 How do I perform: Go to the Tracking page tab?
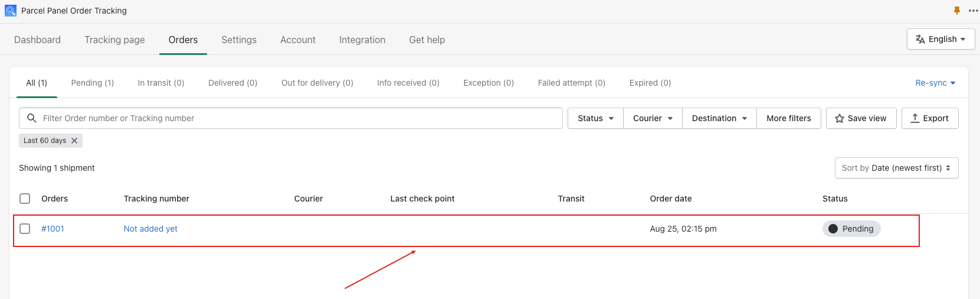coord(114,40)
